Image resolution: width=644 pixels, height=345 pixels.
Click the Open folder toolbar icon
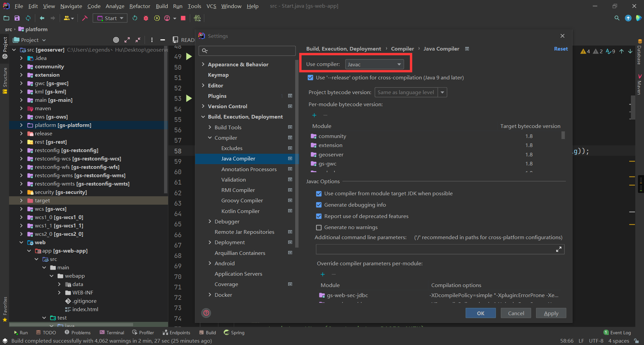point(6,18)
